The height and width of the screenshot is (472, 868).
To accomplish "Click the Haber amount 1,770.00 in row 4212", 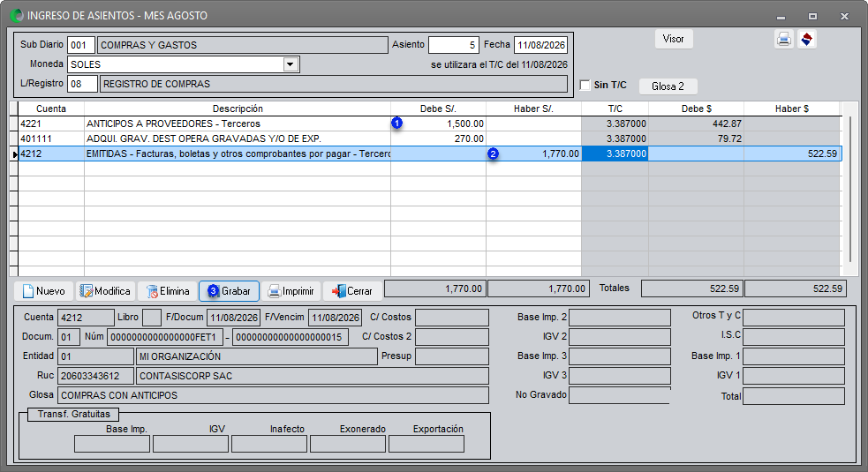I will point(560,154).
